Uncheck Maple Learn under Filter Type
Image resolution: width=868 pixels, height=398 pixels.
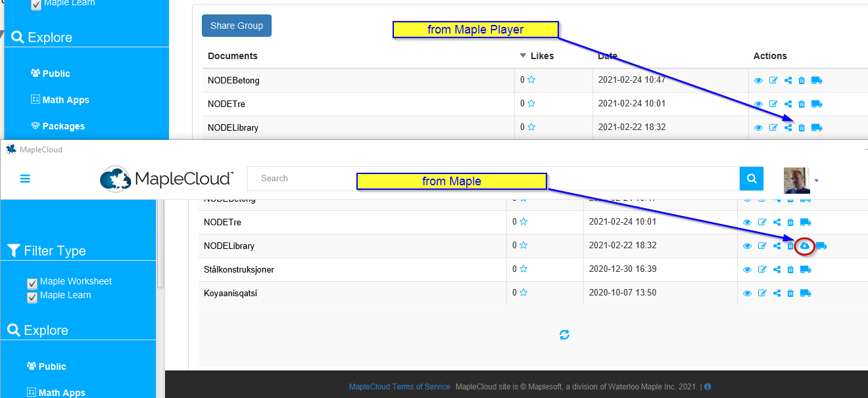coord(32,298)
